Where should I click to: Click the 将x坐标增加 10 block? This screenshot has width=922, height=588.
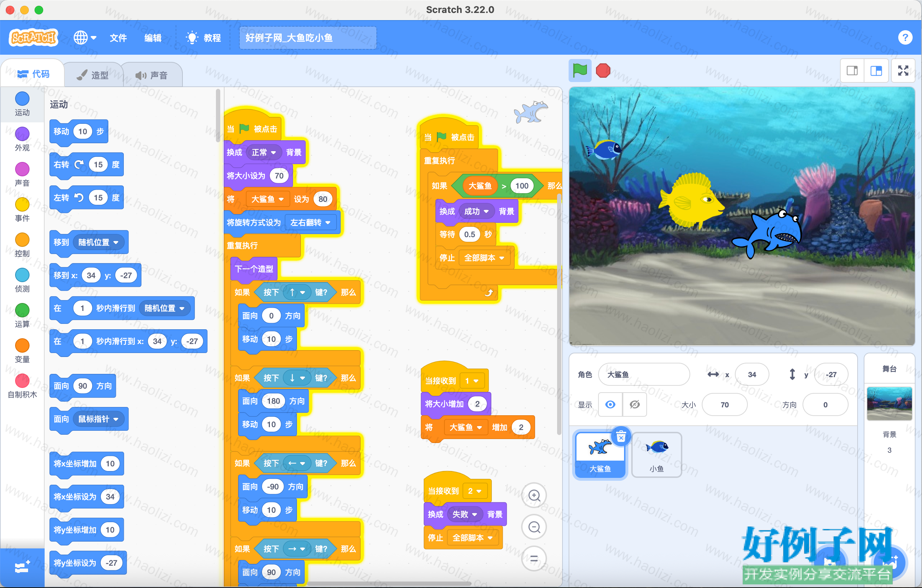(86, 463)
